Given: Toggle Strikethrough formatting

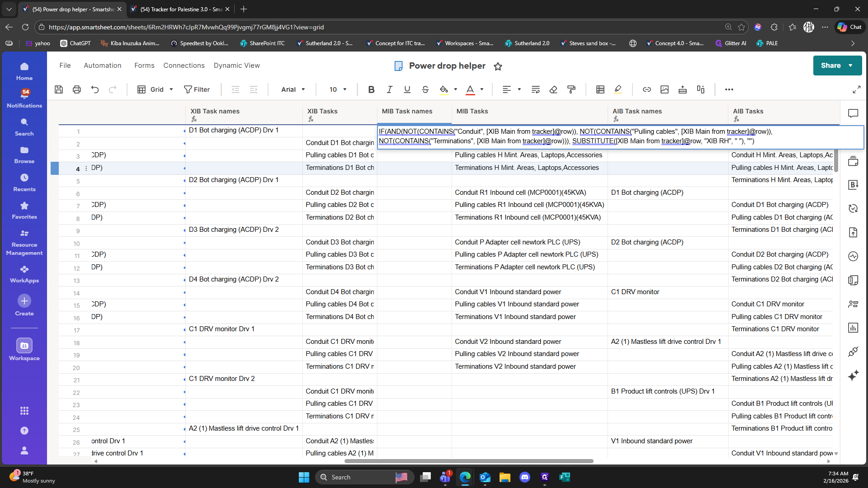Looking at the screenshot, I should [425, 89].
